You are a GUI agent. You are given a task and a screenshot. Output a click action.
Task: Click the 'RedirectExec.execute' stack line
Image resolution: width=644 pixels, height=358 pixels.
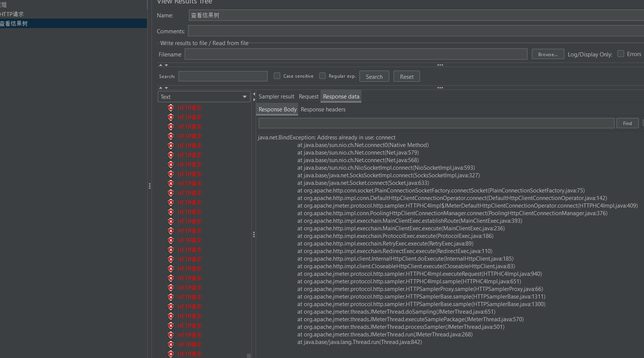tap(395, 251)
